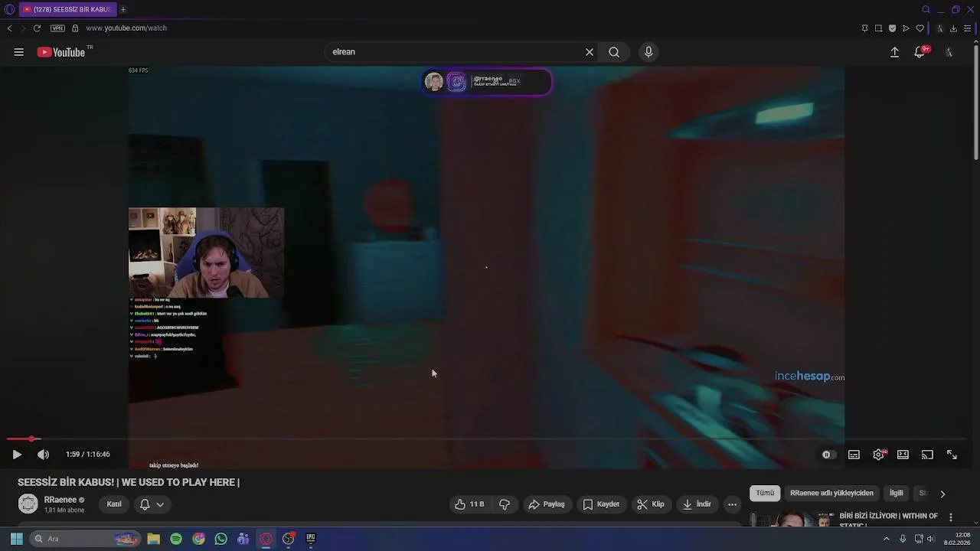This screenshot has height=551, width=980.
Task: View site security lock info
Action: (x=75, y=28)
